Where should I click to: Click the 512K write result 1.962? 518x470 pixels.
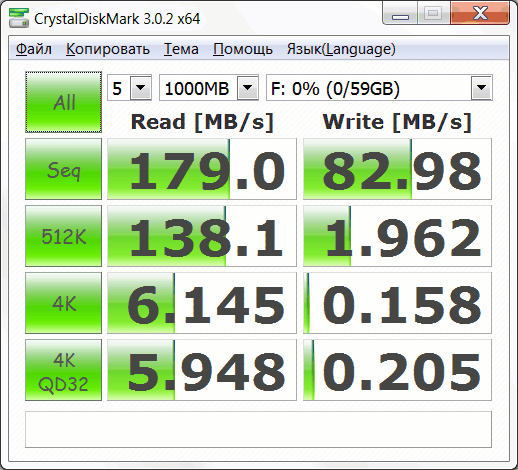[397, 236]
